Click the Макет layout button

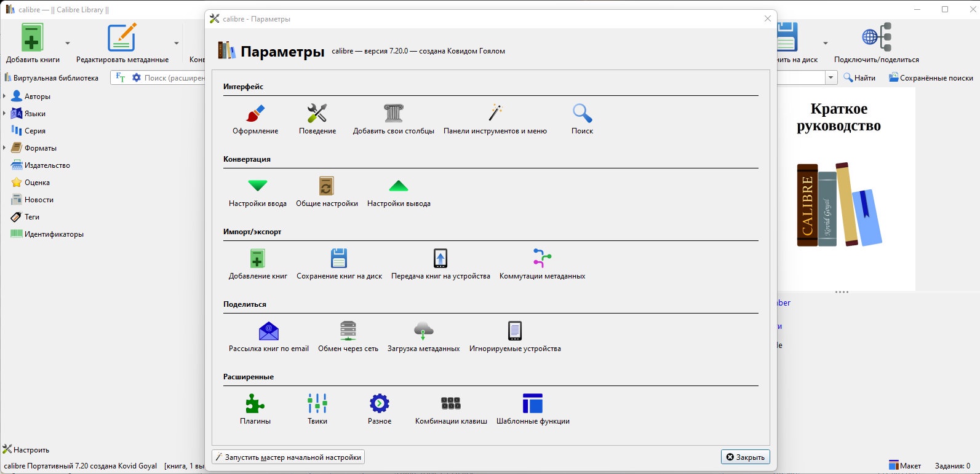905,466
